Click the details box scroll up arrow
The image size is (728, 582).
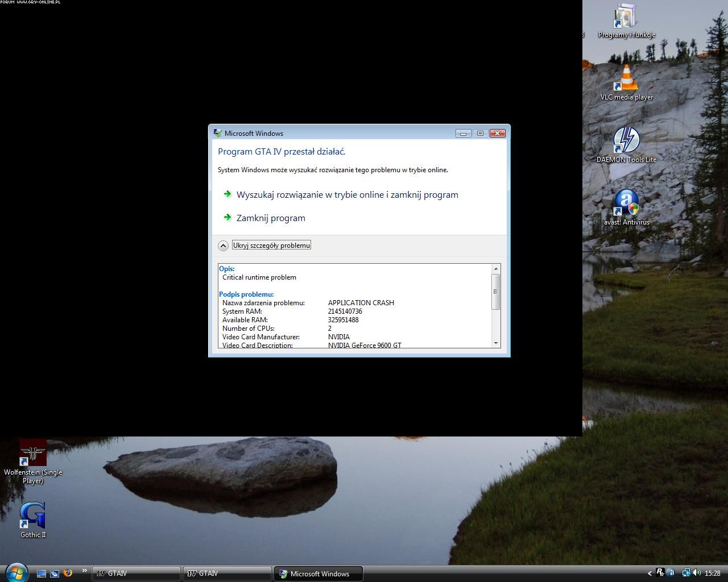click(496, 268)
